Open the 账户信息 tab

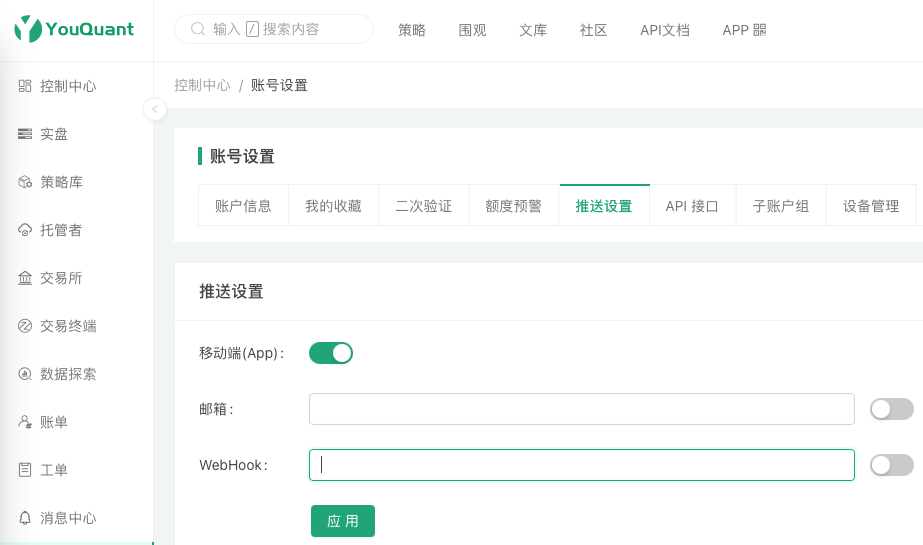tap(243, 206)
